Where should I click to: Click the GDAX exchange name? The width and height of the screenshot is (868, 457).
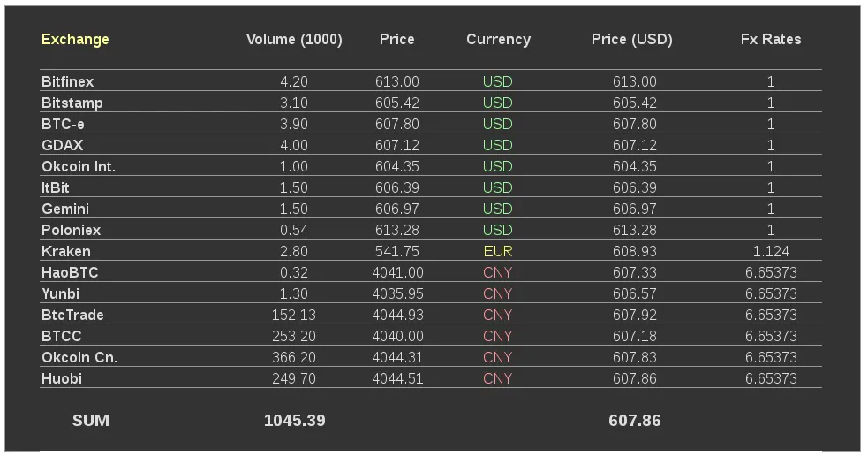point(62,145)
